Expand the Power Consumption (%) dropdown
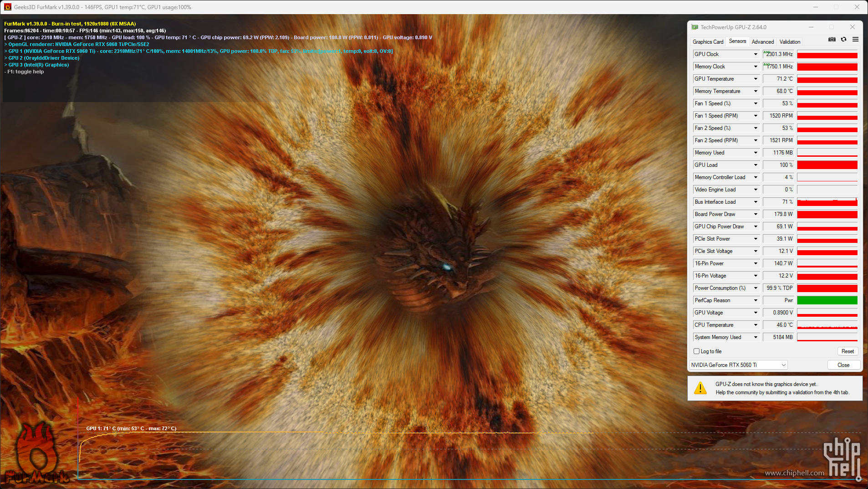Viewport: 868px width, 489px height. pos(756,288)
